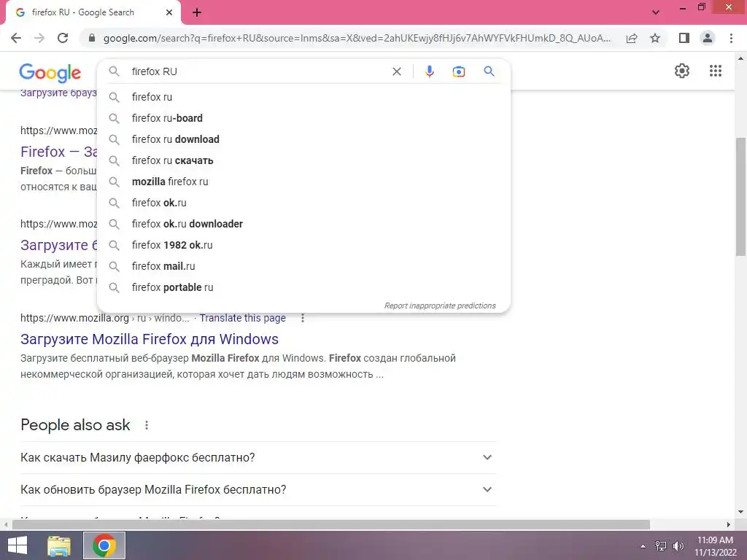Image resolution: width=747 pixels, height=560 pixels.
Task: Choose the 'firefox portable ru' suggestion
Action: (303, 287)
